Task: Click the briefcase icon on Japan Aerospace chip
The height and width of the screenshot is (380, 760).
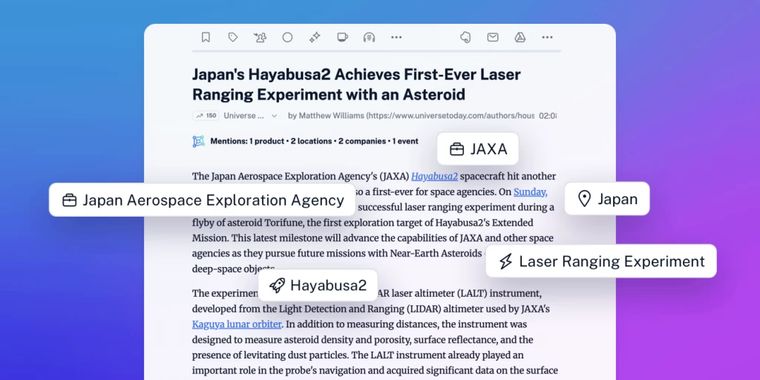Action: click(69, 200)
